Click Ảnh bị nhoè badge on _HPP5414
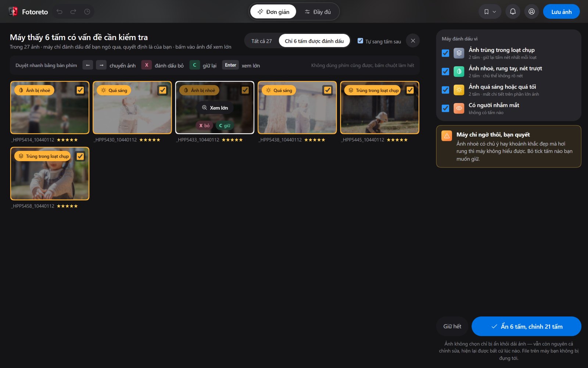This screenshot has height=368, width=588. point(34,90)
